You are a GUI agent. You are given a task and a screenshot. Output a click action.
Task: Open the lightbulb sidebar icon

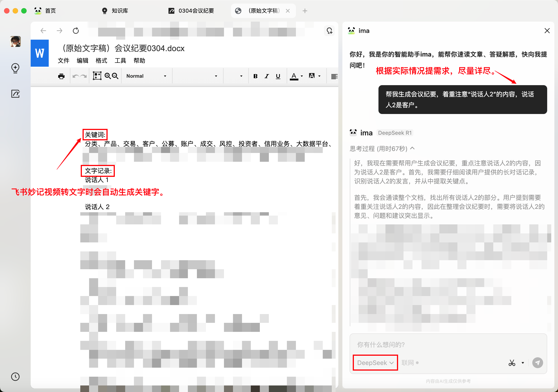15,68
